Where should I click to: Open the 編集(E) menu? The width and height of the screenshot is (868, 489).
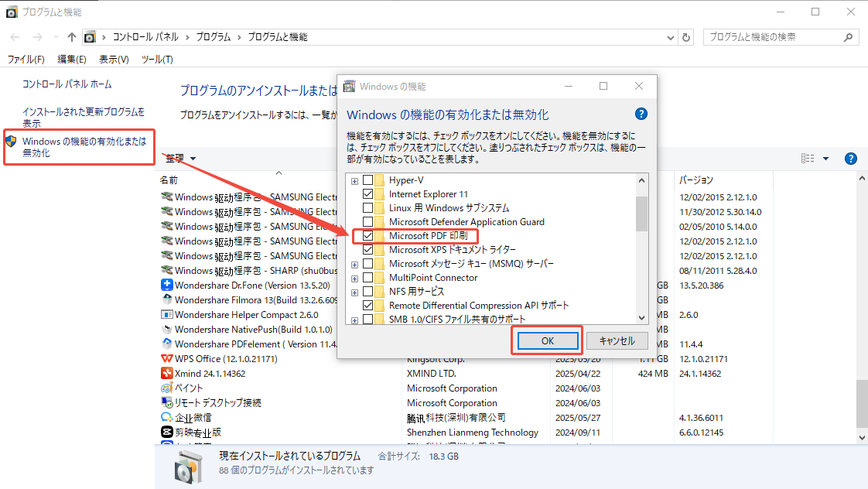72,60
